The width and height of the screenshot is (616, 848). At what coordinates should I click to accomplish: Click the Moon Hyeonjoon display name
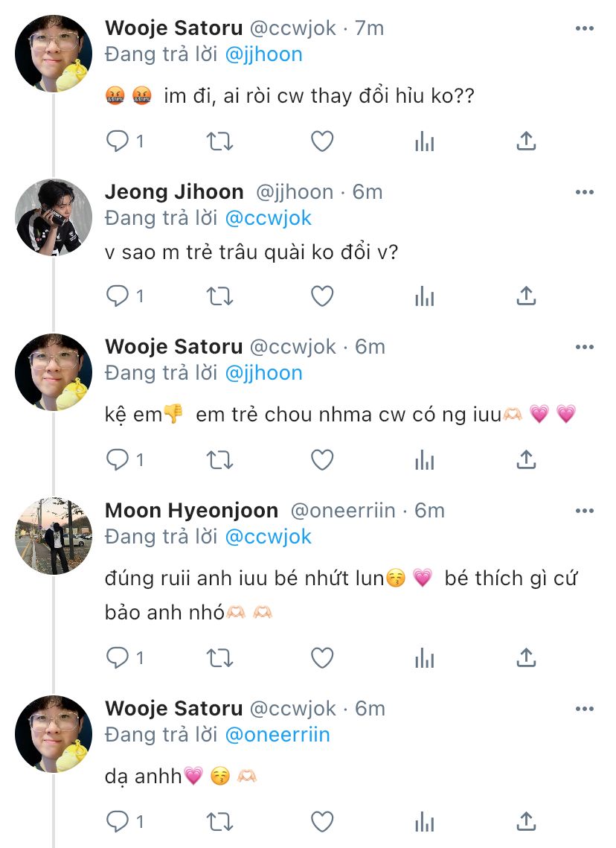point(191,511)
